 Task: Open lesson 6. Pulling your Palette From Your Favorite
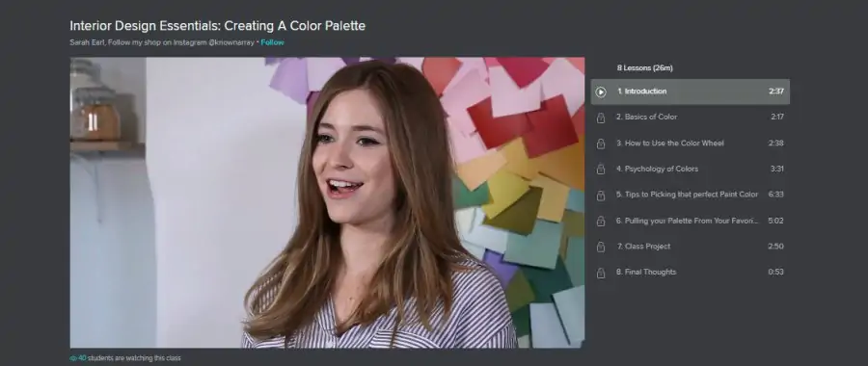point(691,220)
